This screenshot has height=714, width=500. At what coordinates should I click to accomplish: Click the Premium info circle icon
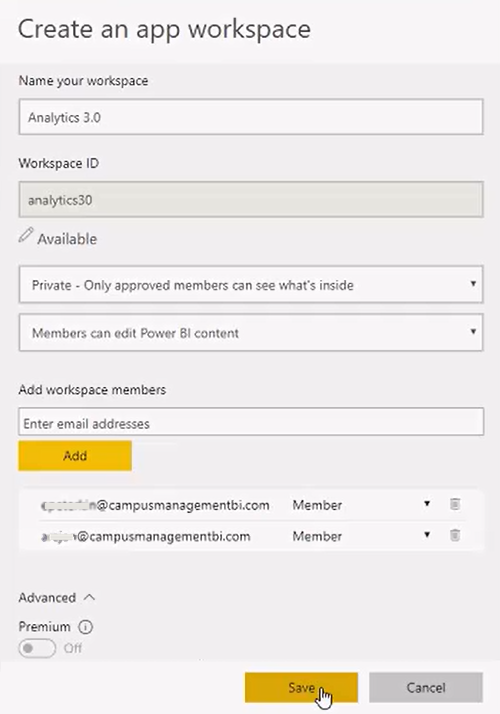click(85, 627)
